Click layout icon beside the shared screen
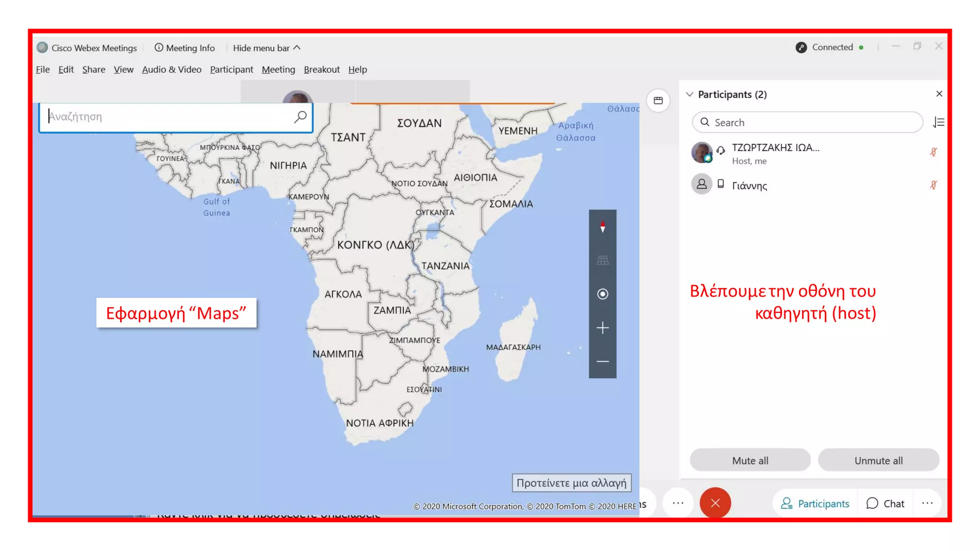Screen dimensions: 980x551 (658, 100)
